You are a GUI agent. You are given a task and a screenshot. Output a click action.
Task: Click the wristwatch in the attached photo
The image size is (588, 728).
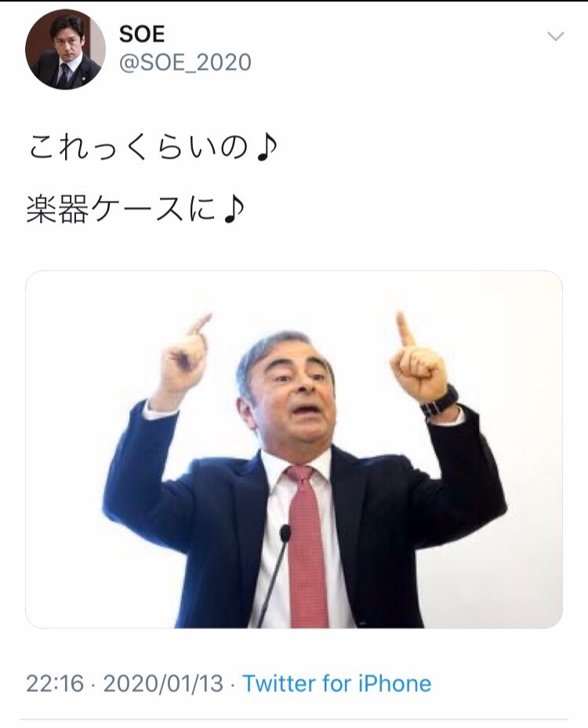pos(440,402)
